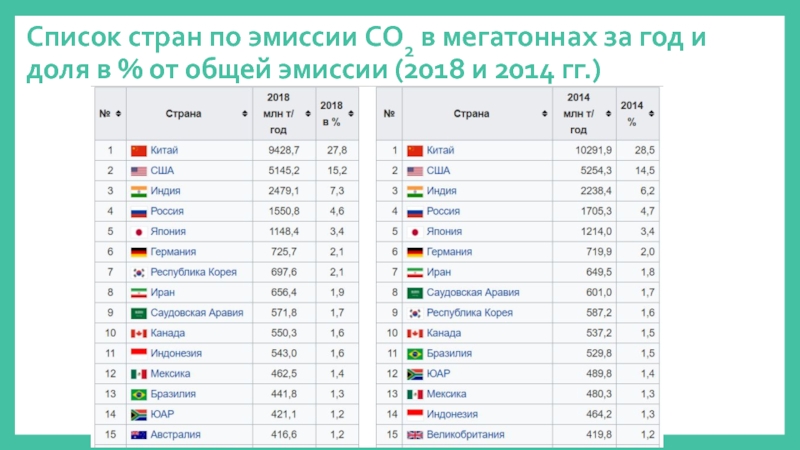
Task: Sort 2018 table by Страна column
Action: click(x=245, y=114)
